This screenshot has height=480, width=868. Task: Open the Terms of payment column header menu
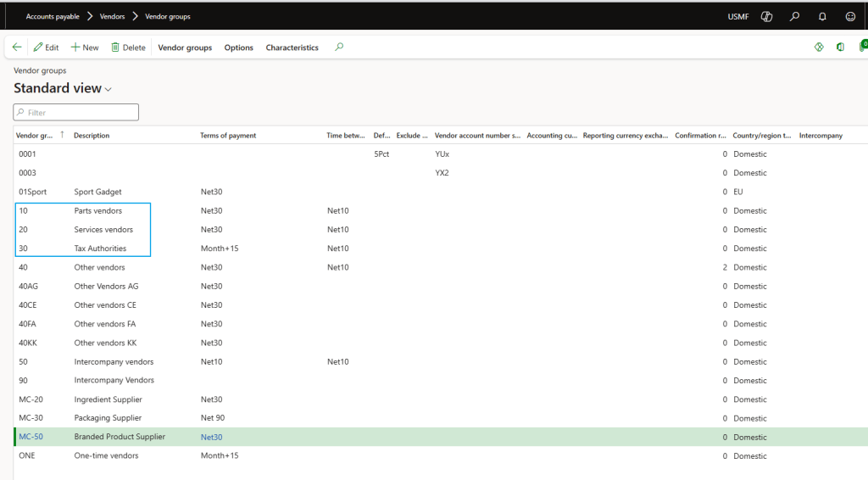click(x=228, y=136)
